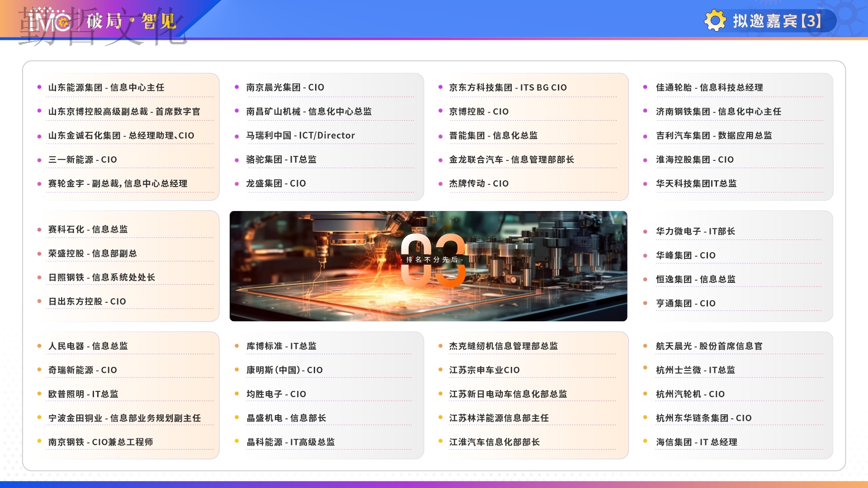
Task: Select 均胜电子 - CIO
Action: click(x=276, y=394)
